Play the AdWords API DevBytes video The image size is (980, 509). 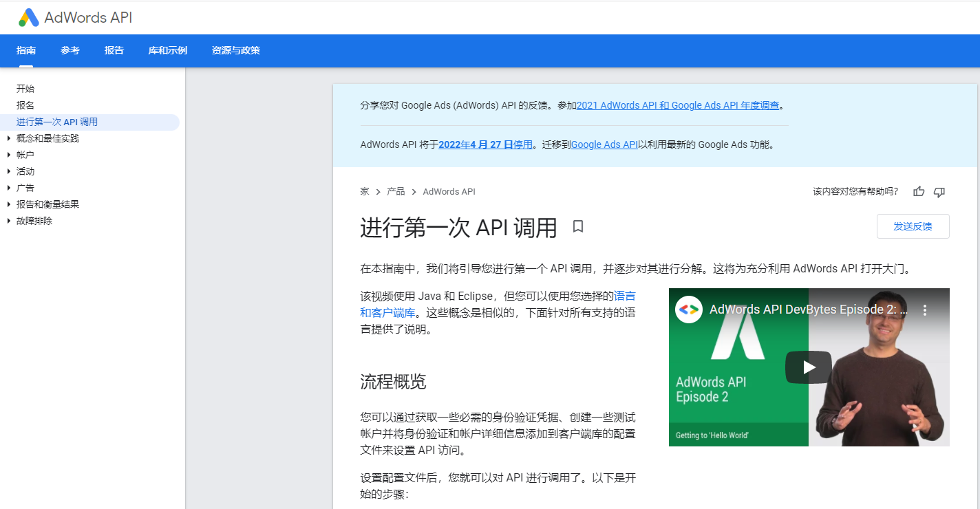pos(809,367)
